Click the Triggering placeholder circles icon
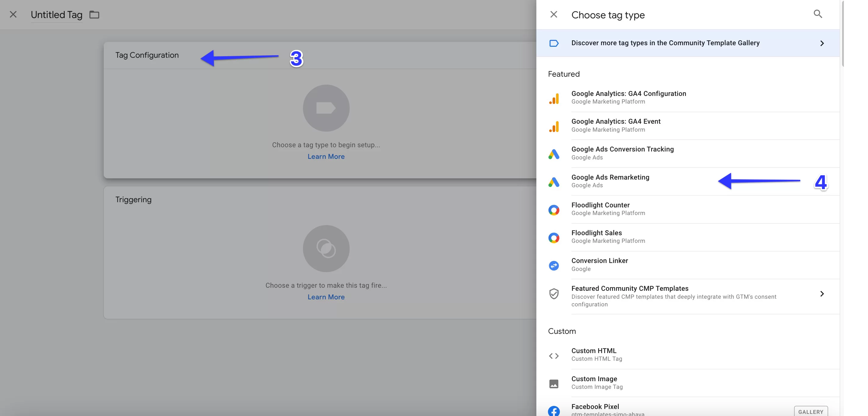Screen dimensions: 868x416 tap(326, 249)
